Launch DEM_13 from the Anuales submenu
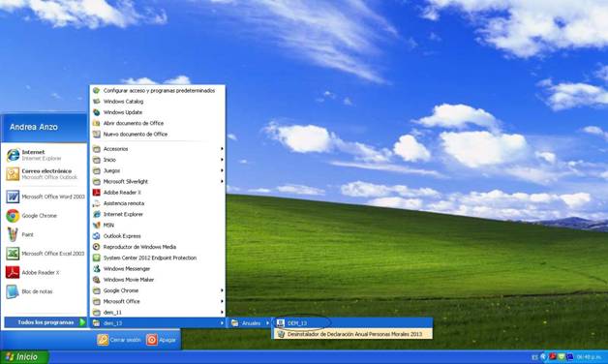The height and width of the screenshot is (364, 608). click(x=352, y=323)
